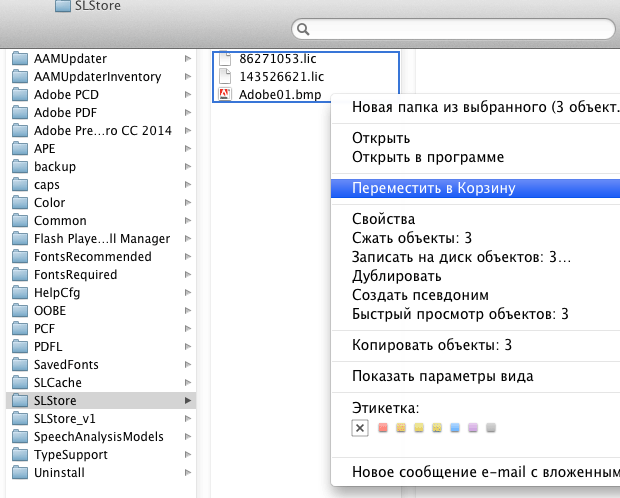
Task: Expand the OOBE folder arrow
Action: (188, 311)
